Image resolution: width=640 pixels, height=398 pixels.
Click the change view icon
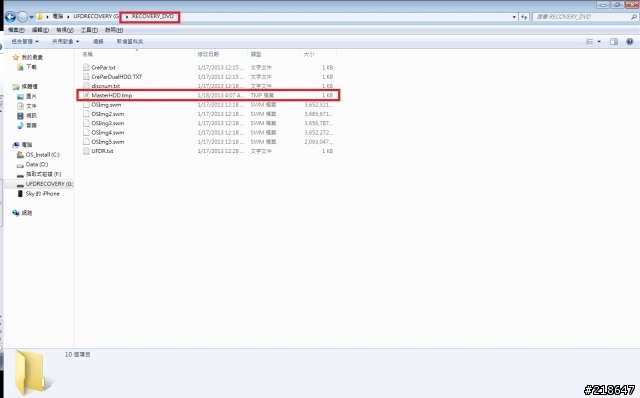click(x=590, y=42)
